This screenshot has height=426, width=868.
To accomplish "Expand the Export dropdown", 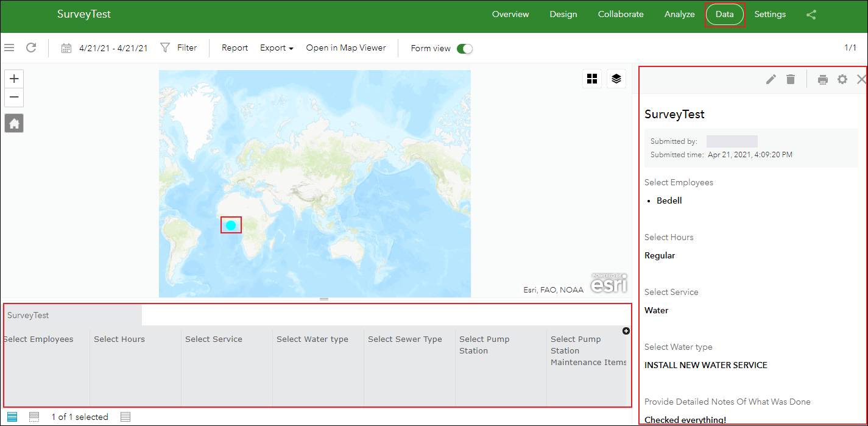I will point(277,48).
